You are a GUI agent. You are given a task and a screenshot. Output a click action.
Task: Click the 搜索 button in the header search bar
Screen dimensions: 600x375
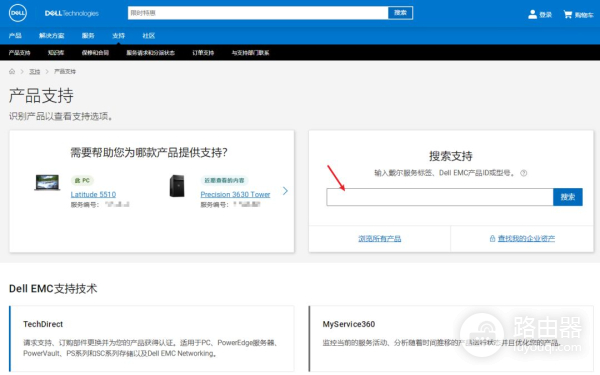pyautogui.click(x=400, y=13)
